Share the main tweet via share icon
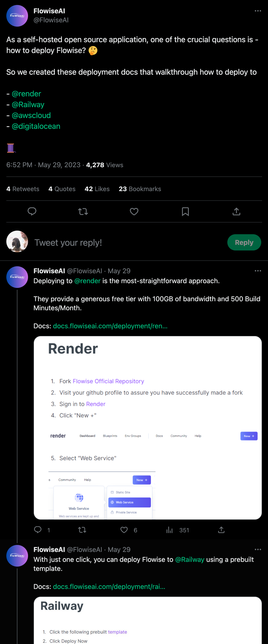Screen dimensions: 268x644 (x=236, y=211)
